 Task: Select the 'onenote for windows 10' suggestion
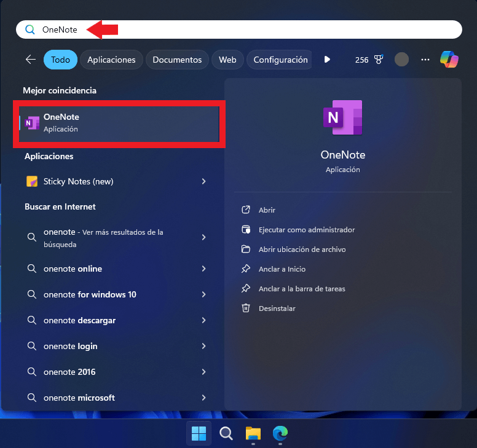(x=116, y=294)
